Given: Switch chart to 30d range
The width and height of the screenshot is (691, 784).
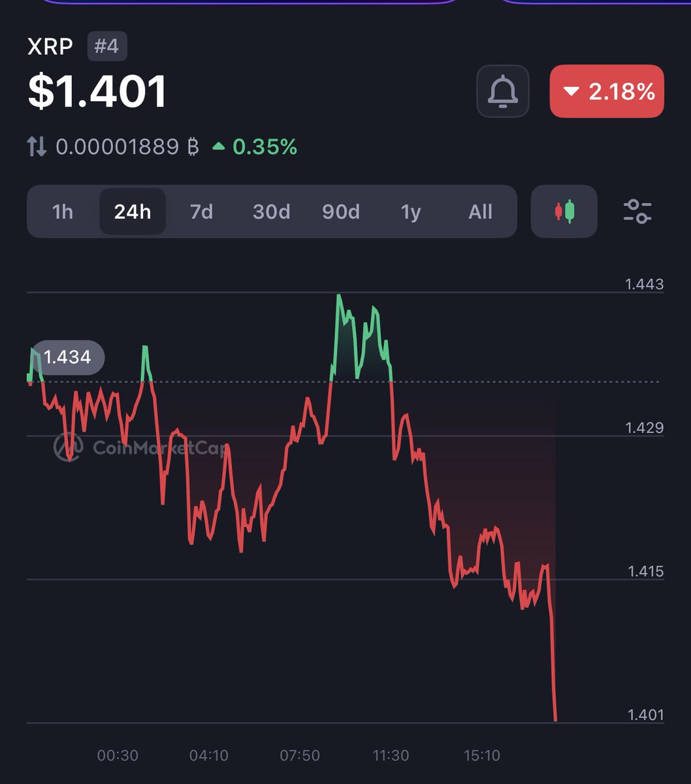Looking at the screenshot, I should pyautogui.click(x=271, y=212).
